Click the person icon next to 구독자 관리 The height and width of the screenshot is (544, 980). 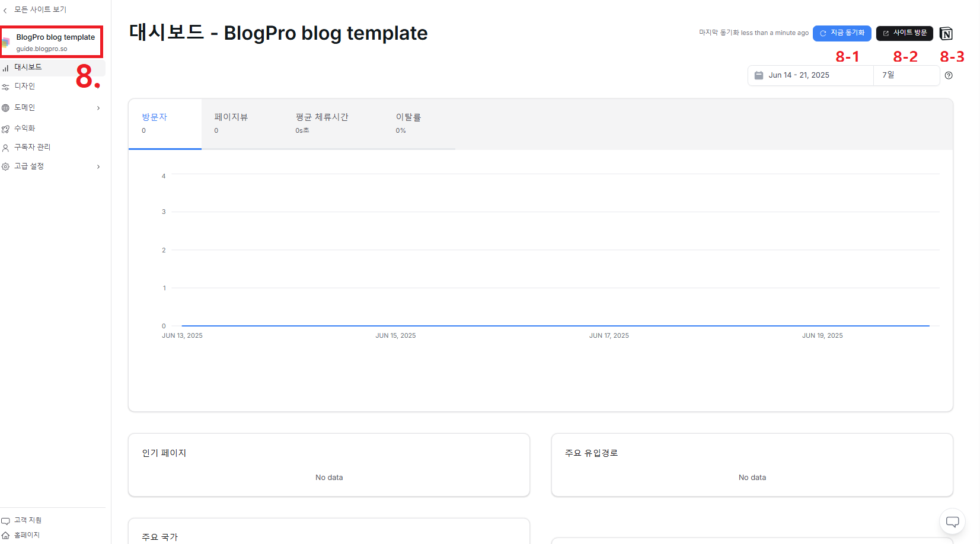tap(5, 148)
